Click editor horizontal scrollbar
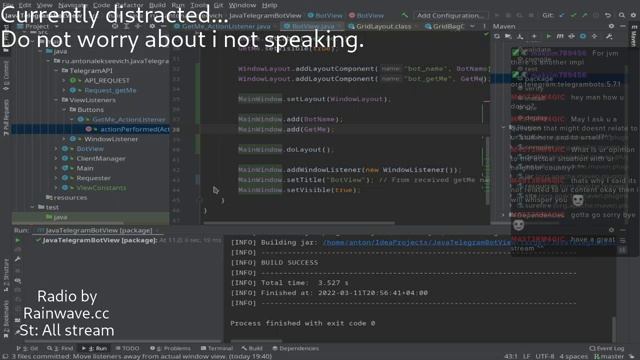 (x=299, y=223)
